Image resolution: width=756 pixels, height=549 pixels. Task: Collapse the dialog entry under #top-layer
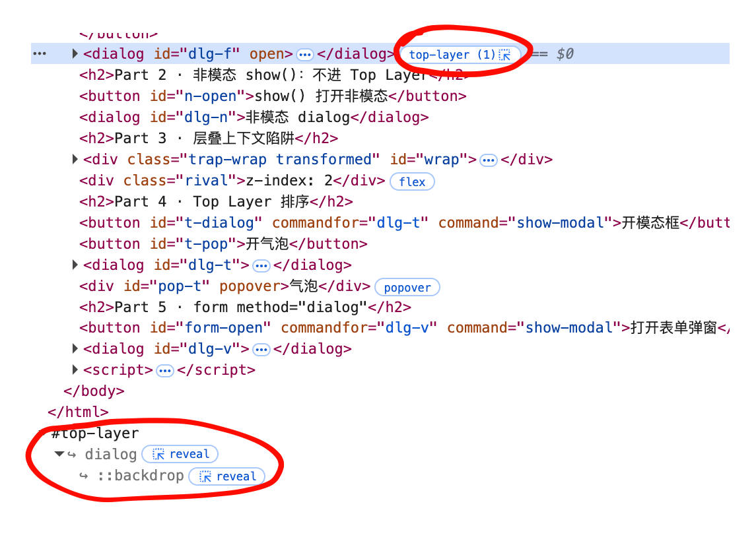[x=59, y=454]
